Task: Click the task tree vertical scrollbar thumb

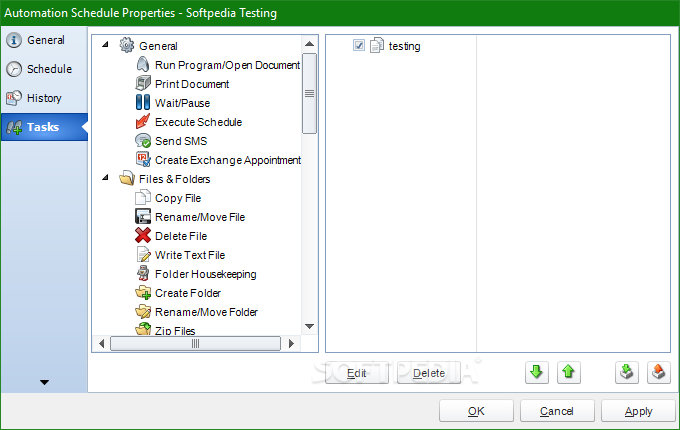Action: (309, 93)
